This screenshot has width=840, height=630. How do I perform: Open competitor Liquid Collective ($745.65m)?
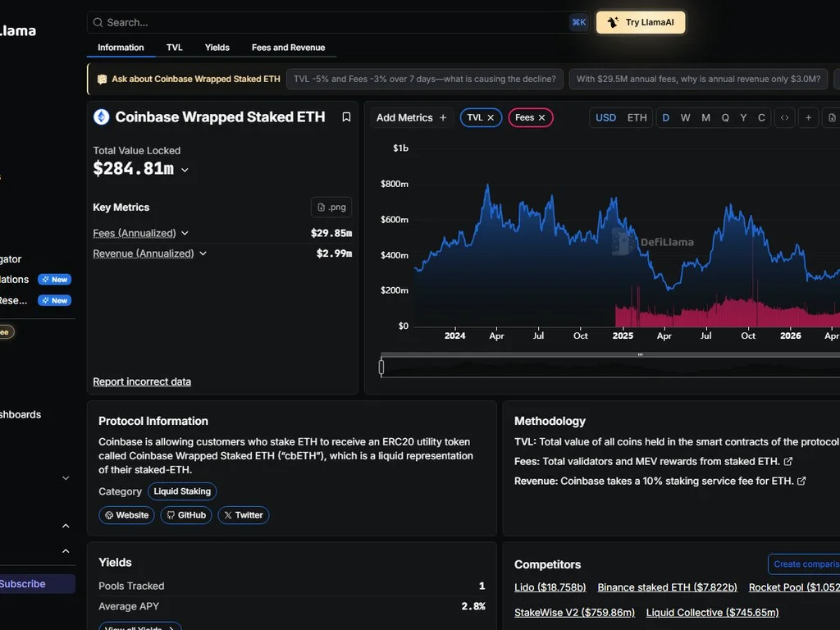(x=713, y=612)
